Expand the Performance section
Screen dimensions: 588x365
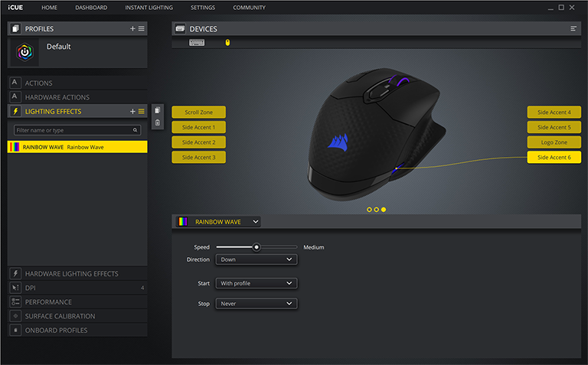(x=77, y=302)
